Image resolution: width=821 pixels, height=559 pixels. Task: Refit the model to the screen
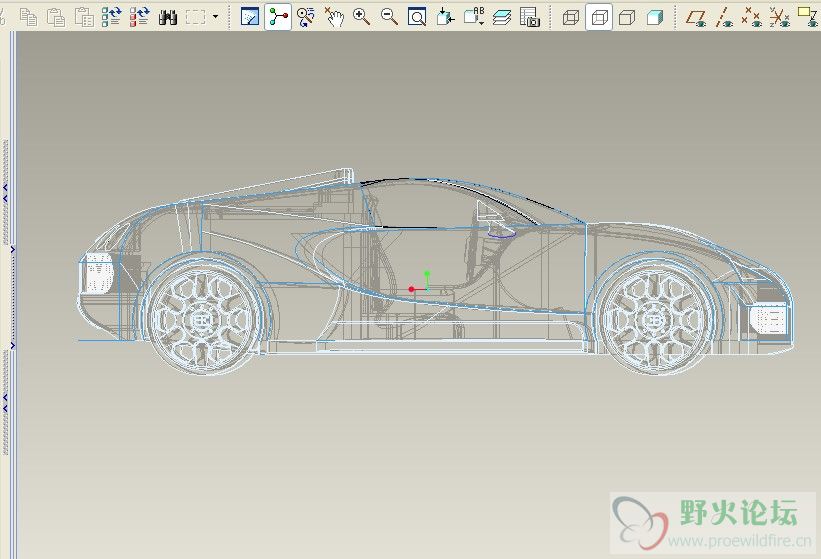pyautogui.click(x=417, y=17)
